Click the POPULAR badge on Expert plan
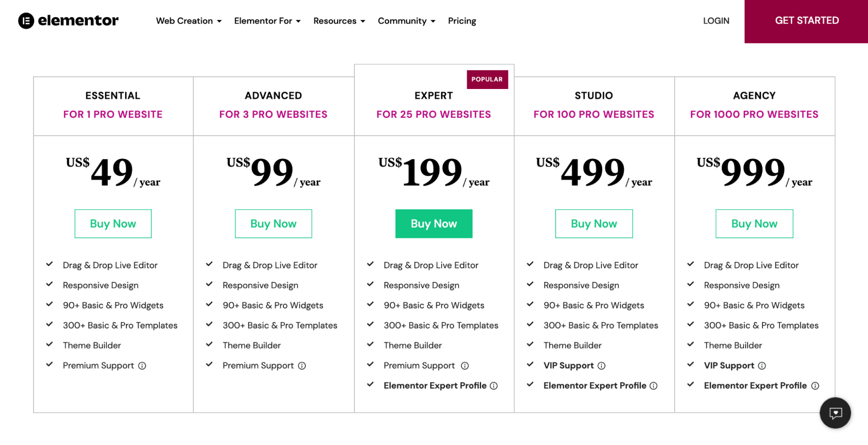The image size is (868, 445). [x=487, y=79]
